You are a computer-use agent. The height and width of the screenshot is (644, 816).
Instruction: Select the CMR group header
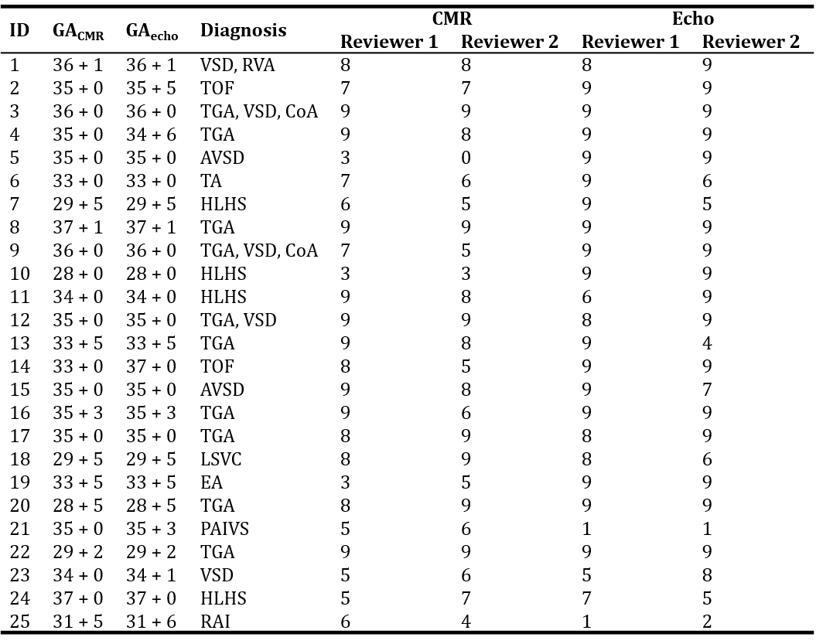click(452, 19)
